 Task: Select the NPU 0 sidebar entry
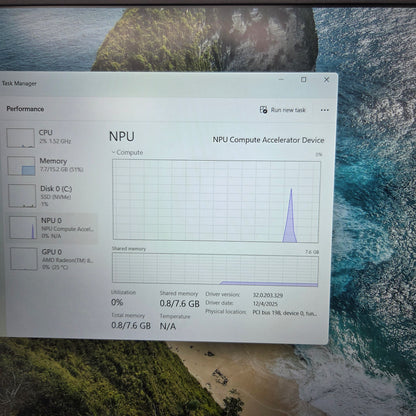(x=51, y=228)
